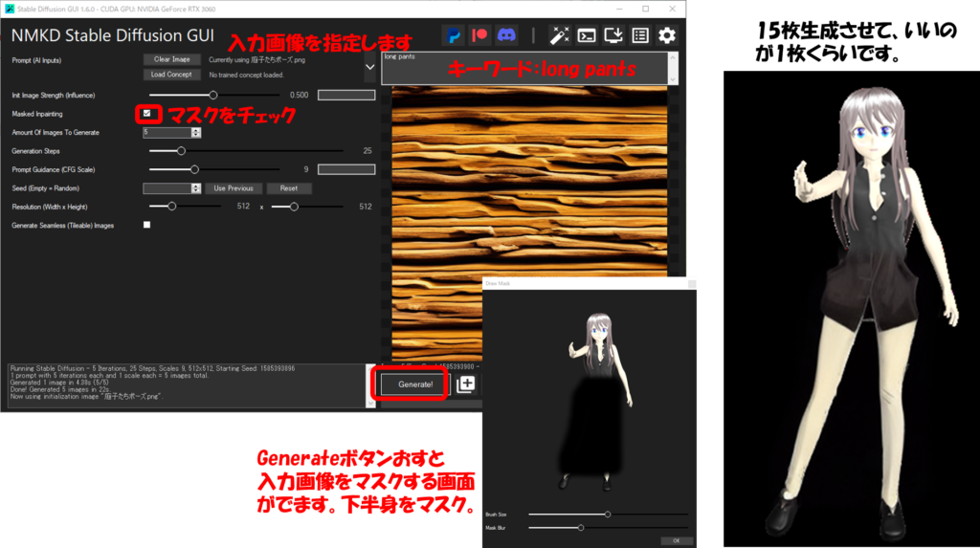Click the Prompt (AI Inputs) label
Screen dimensions: 980x548
[x=36, y=60]
